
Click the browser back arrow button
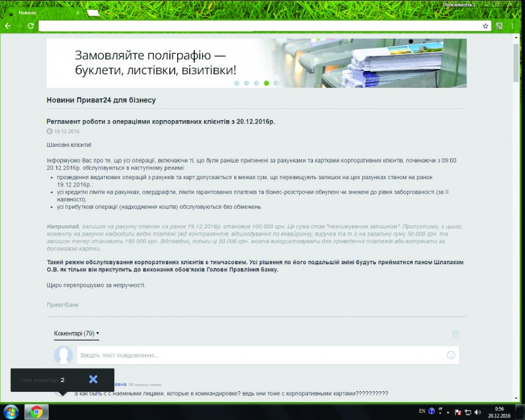pos(8,26)
